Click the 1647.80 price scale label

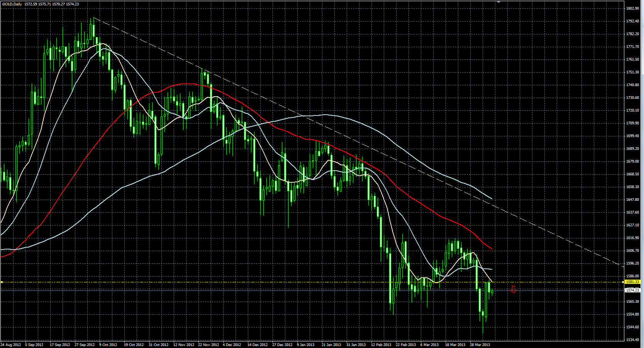(632, 200)
